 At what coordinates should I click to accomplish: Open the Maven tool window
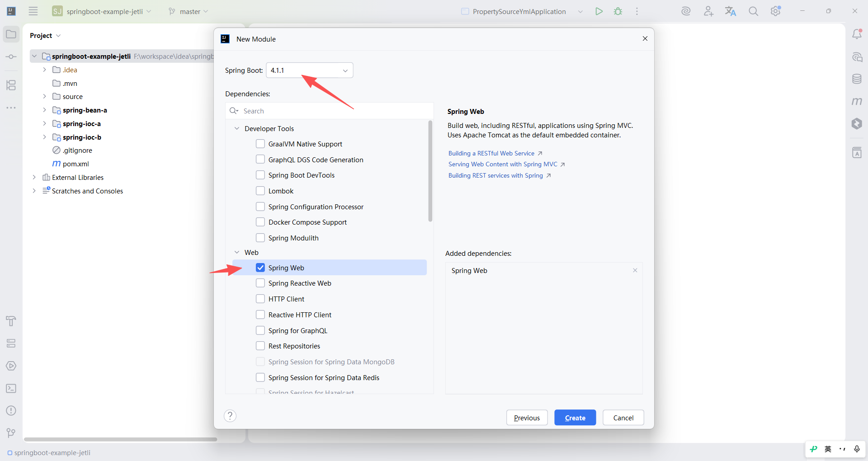click(857, 101)
